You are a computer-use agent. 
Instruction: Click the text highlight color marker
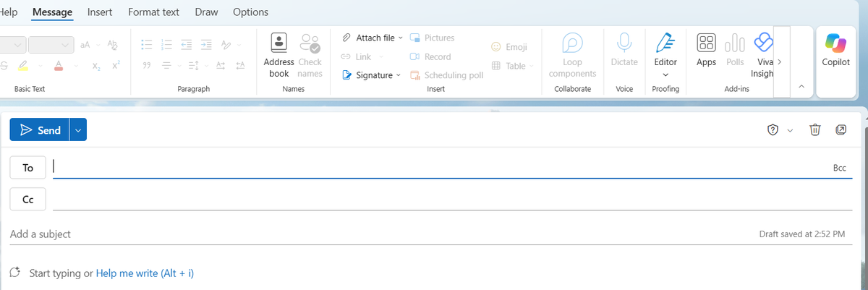pyautogui.click(x=23, y=66)
